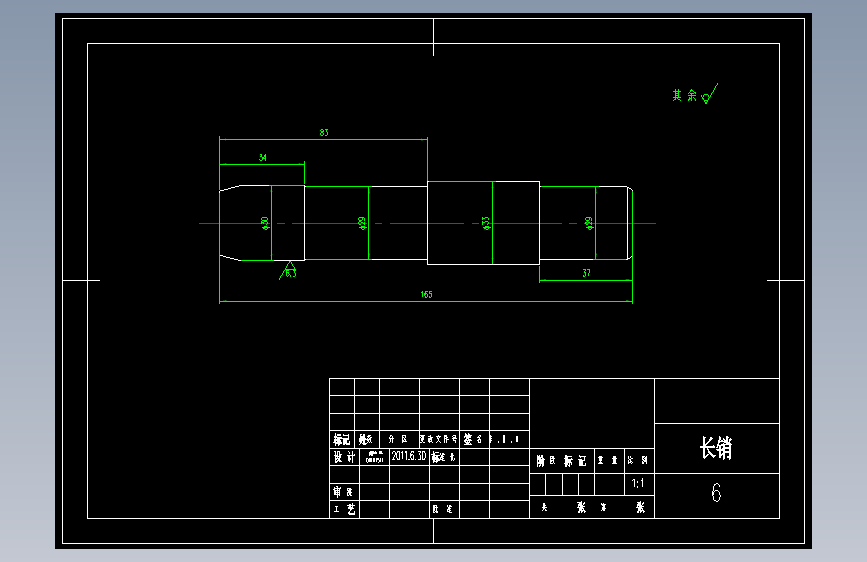
Task: Select drawing number 6 in title block
Action: [x=716, y=492]
